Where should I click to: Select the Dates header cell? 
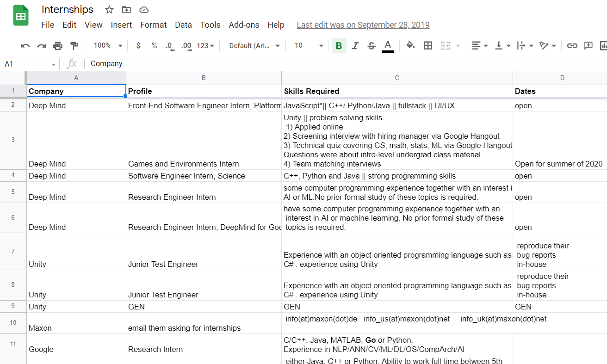[x=560, y=91]
